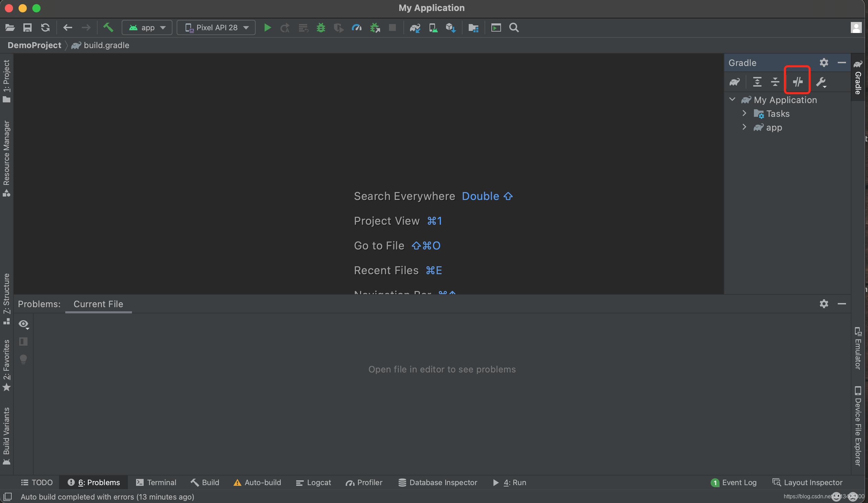
Task: Select Execute Gradle Task icon in Gradle panel
Action: (x=734, y=82)
